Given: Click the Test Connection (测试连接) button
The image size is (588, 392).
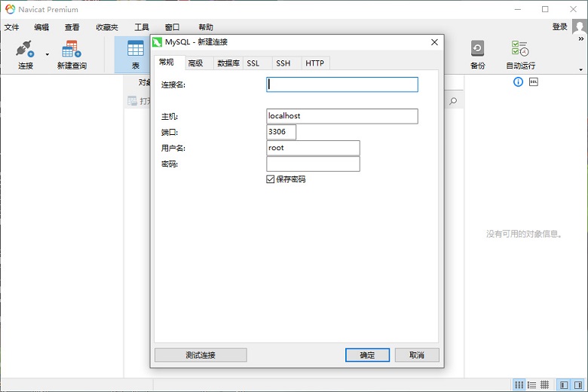Looking at the screenshot, I should point(201,355).
